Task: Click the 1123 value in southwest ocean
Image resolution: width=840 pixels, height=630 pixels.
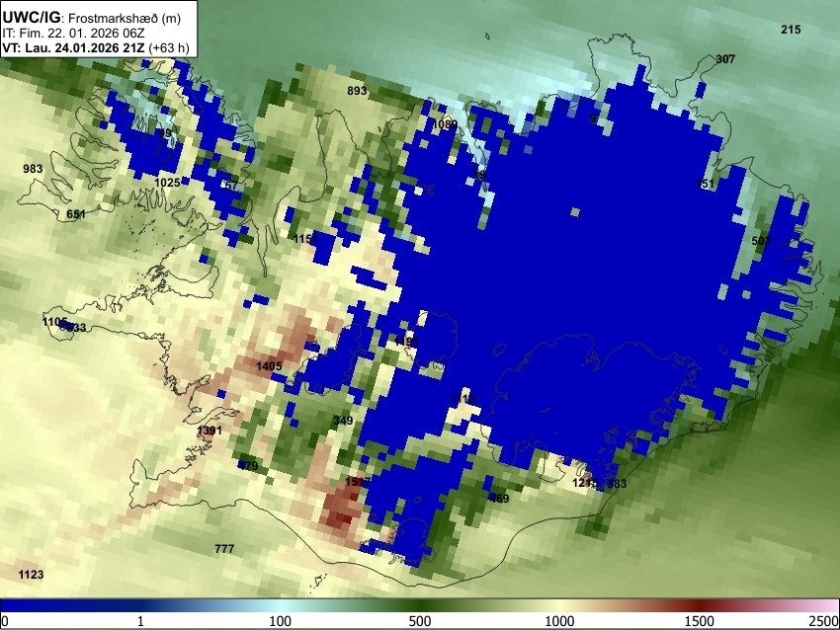Action: pos(31,575)
